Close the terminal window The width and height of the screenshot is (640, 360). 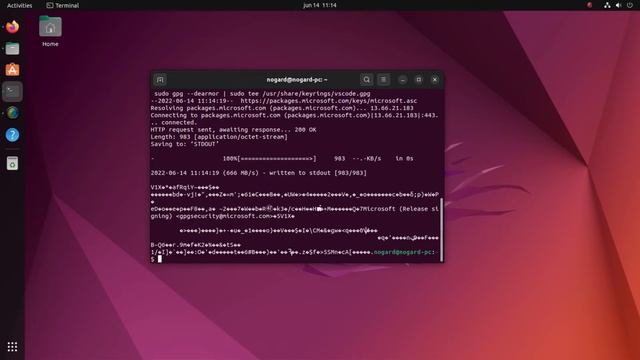click(x=435, y=80)
